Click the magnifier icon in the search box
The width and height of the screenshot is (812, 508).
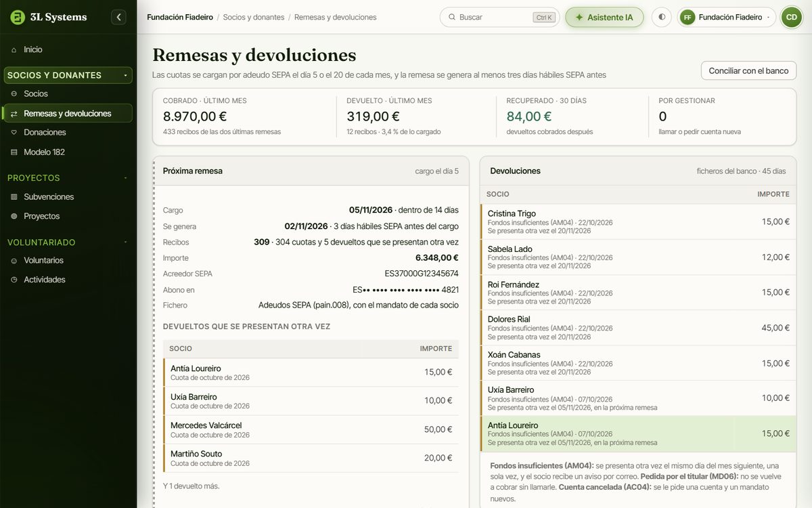451,17
